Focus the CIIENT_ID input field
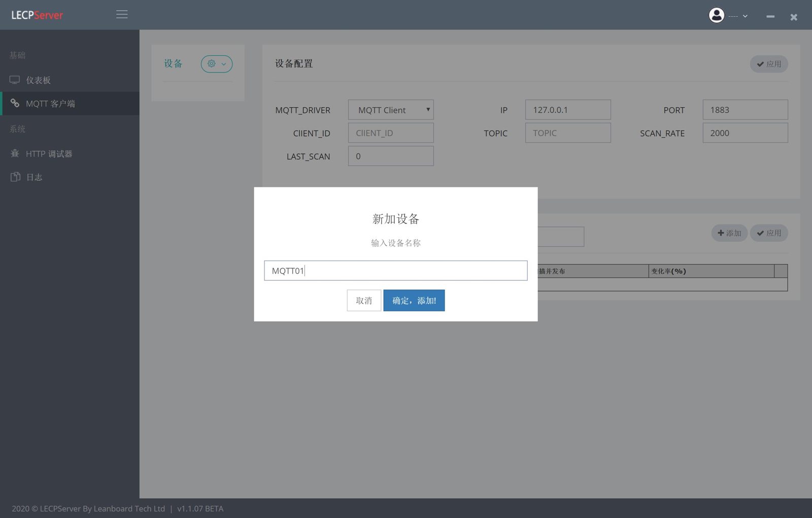Image resolution: width=812 pixels, height=518 pixels. [391, 133]
